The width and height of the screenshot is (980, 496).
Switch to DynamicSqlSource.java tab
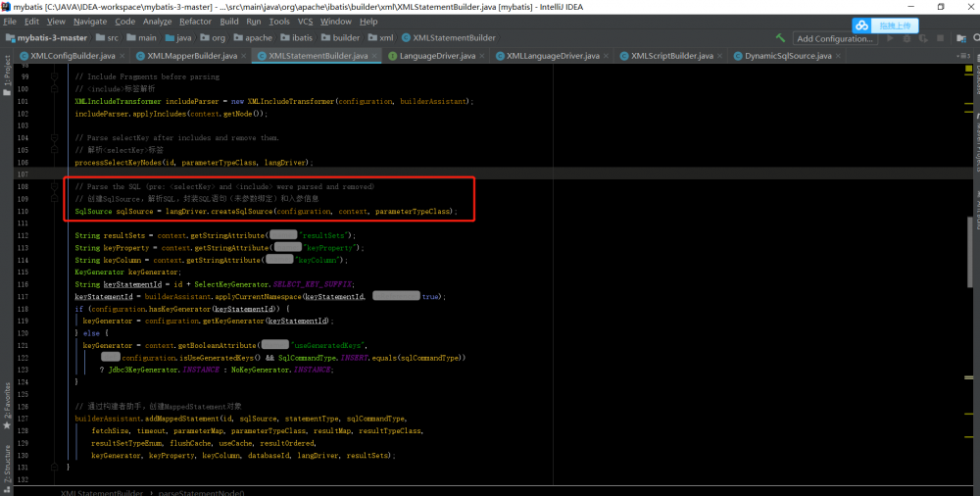[x=788, y=56]
